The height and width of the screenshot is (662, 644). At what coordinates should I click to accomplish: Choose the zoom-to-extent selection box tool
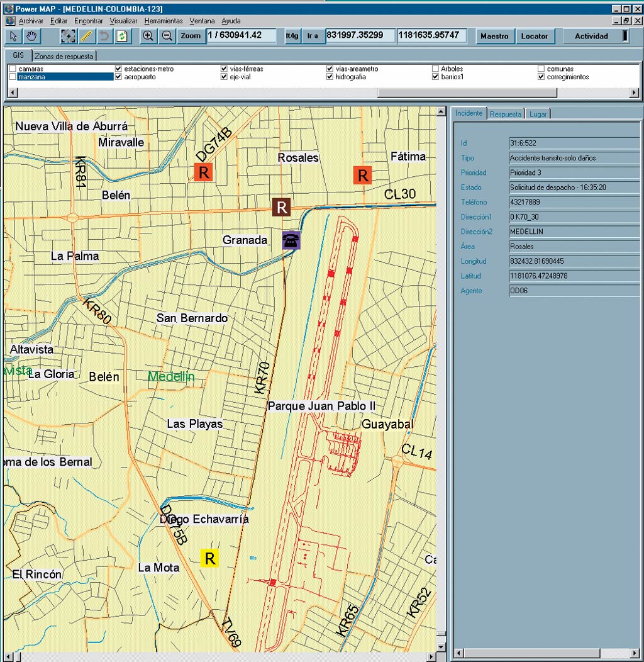tap(67, 36)
